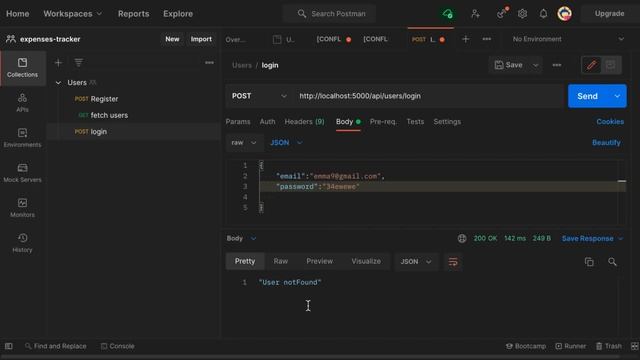Click the filter collections icon
Screen dimensions: 640x360
point(78,63)
